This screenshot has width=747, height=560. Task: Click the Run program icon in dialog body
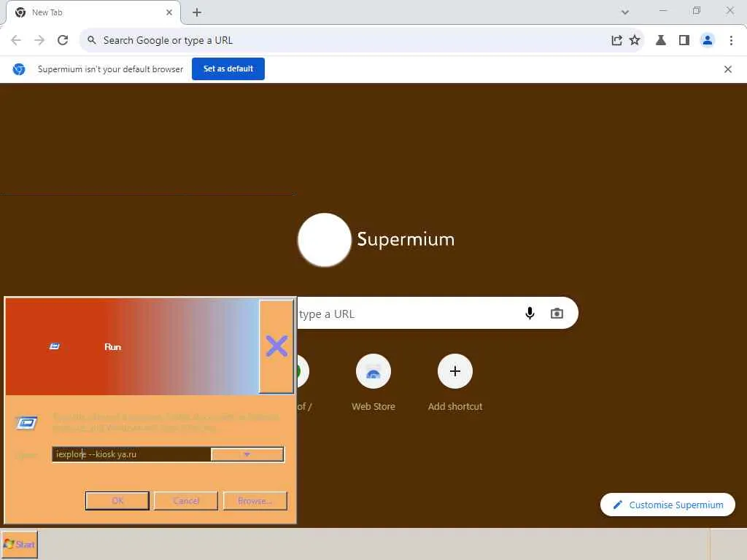(26, 423)
